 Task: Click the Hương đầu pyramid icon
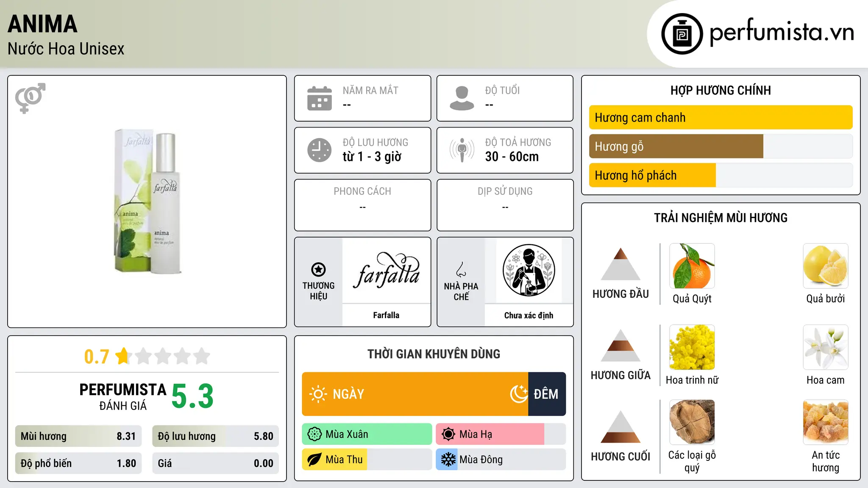tap(620, 264)
